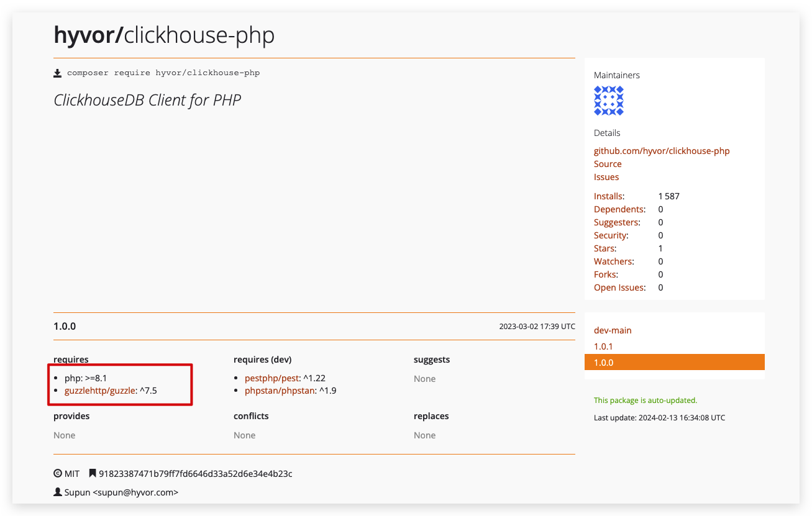Click Last update 2024-02-13 timestamp
Screen dimensions: 812x516
pyautogui.click(x=659, y=418)
